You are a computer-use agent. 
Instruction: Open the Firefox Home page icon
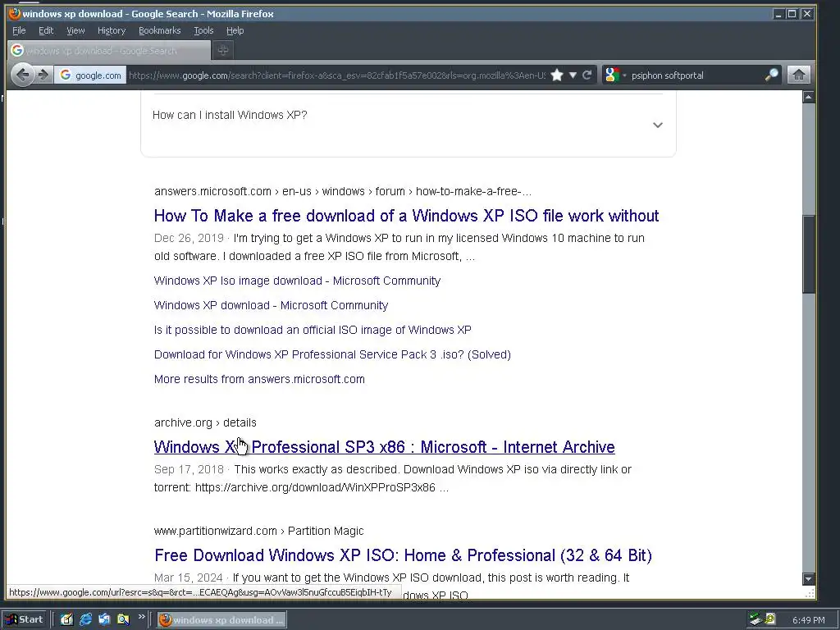[798, 75]
